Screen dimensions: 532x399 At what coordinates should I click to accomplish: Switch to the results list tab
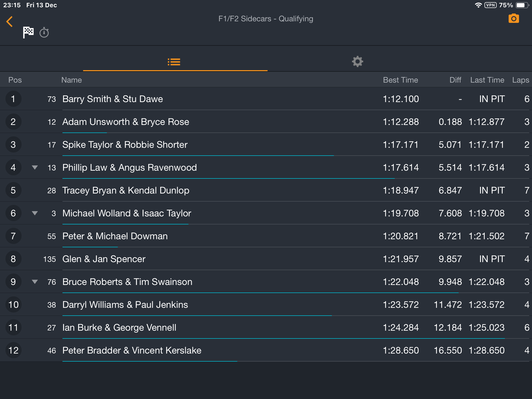click(174, 62)
